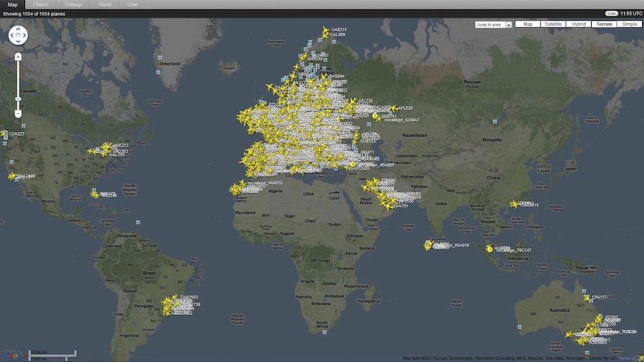Select the nocallsign_05A016 plane near Laccadive Sea
The image size is (644, 362).
click(429, 246)
